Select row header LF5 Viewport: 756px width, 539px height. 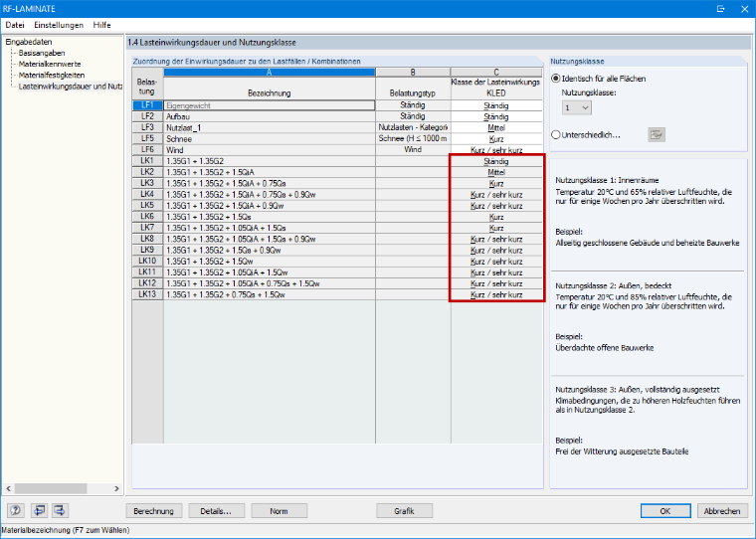pos(147,138)
